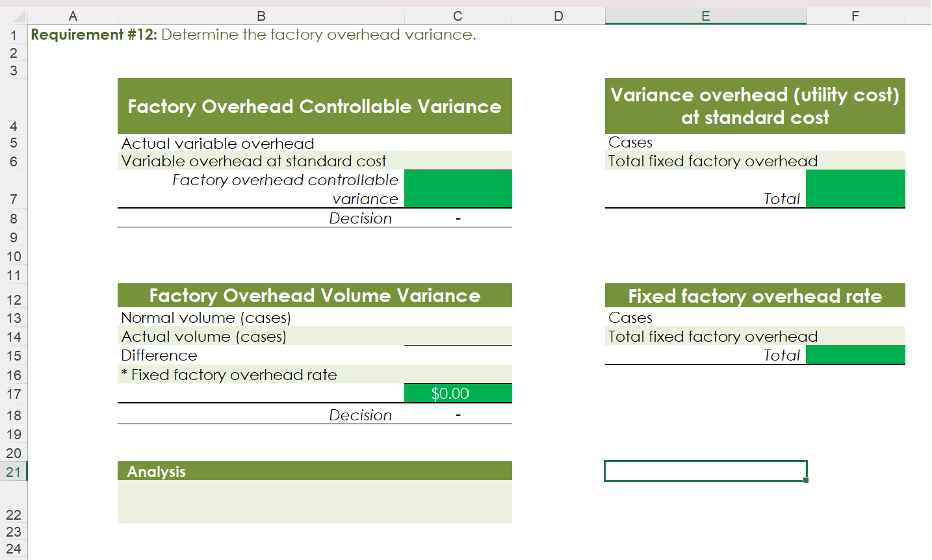The width and height of the screenshot is (932, 560).
Task: Select row 20 header
Action: (x=14, y=453)
